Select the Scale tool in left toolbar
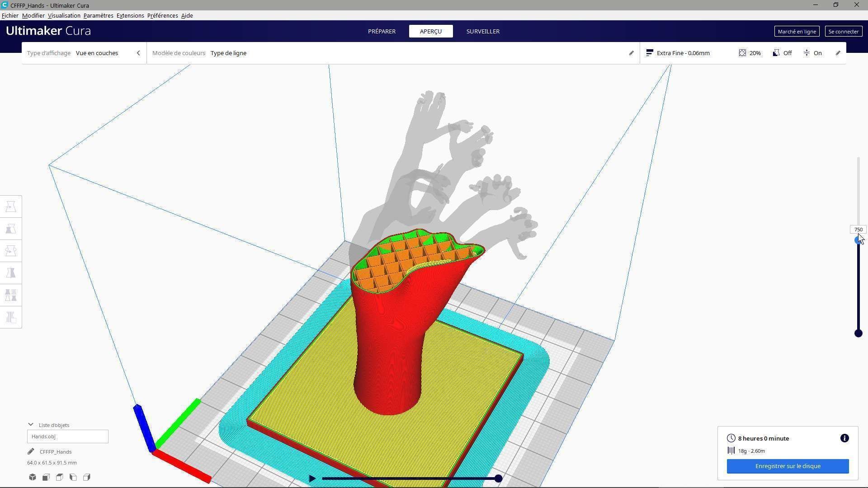The height and width of the screenshot is (488, 868). [11, 229]
